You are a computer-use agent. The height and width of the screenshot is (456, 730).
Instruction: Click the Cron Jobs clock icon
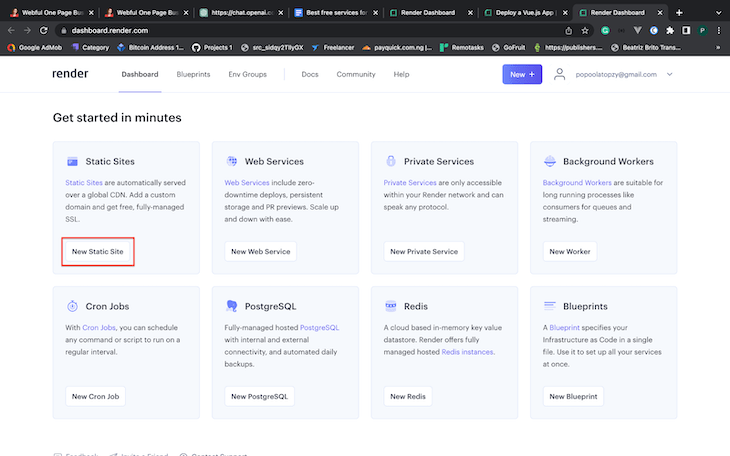[x=72, y=306]
